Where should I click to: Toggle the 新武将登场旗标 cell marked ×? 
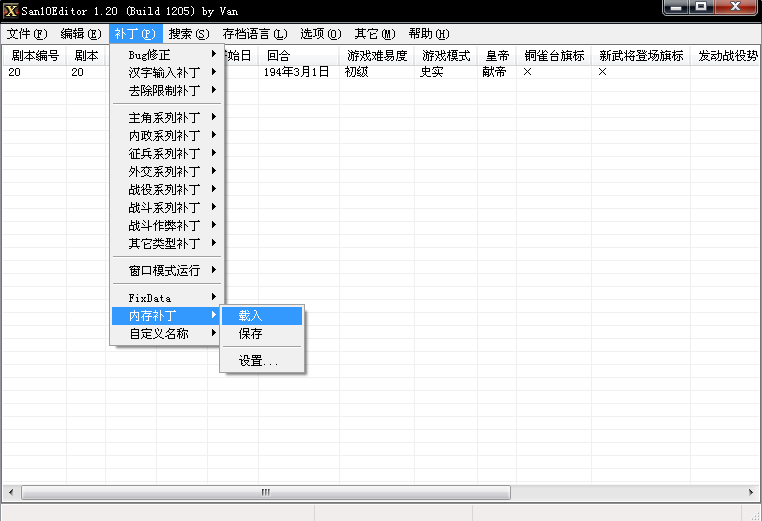(603, 73)
